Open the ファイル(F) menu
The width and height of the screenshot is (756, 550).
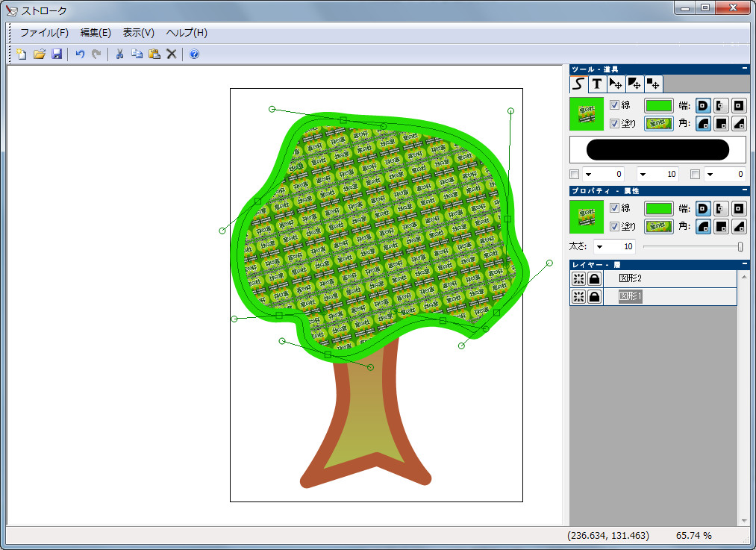44,33
